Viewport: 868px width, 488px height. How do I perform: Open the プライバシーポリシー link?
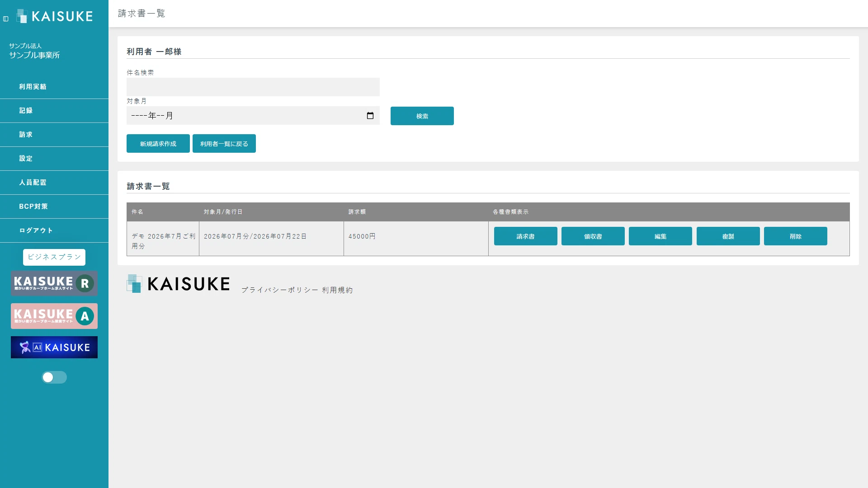point(280,290)
